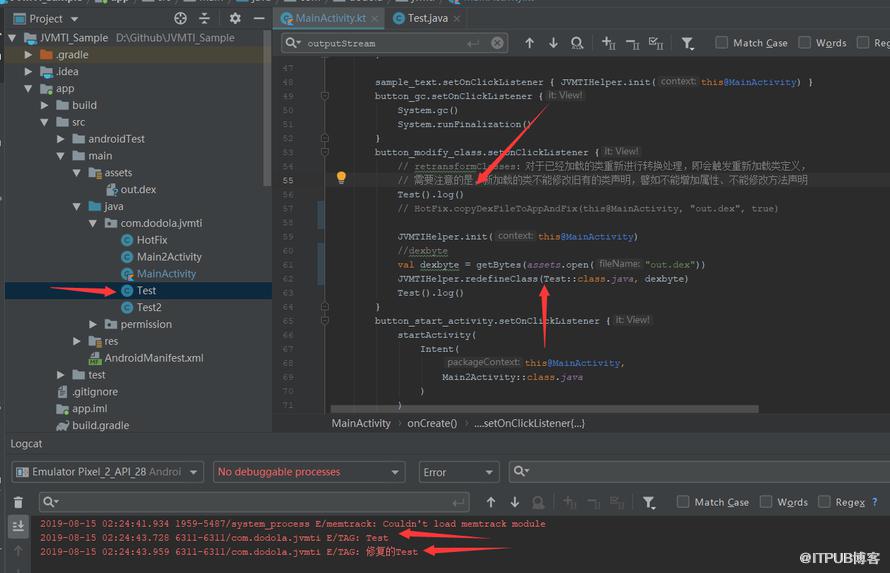Click regex help question mark in Logcat
The width and height of the screenshot is (890, 573).
[x=875, y=502]
